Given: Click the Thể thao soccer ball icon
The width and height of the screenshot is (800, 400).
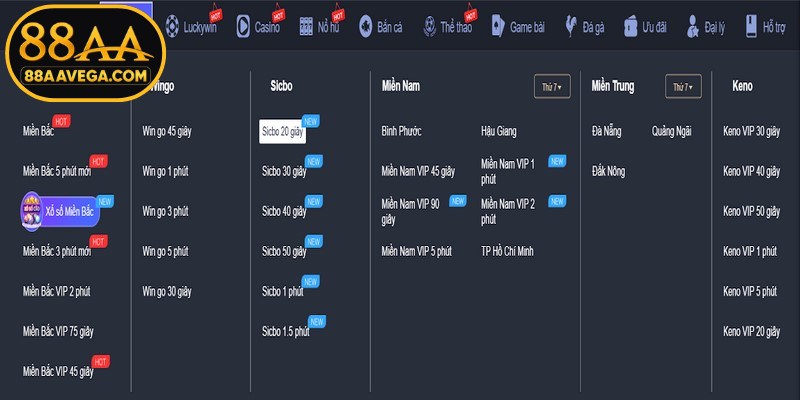Looking at the screenshot, I should [x=429, y=27].
